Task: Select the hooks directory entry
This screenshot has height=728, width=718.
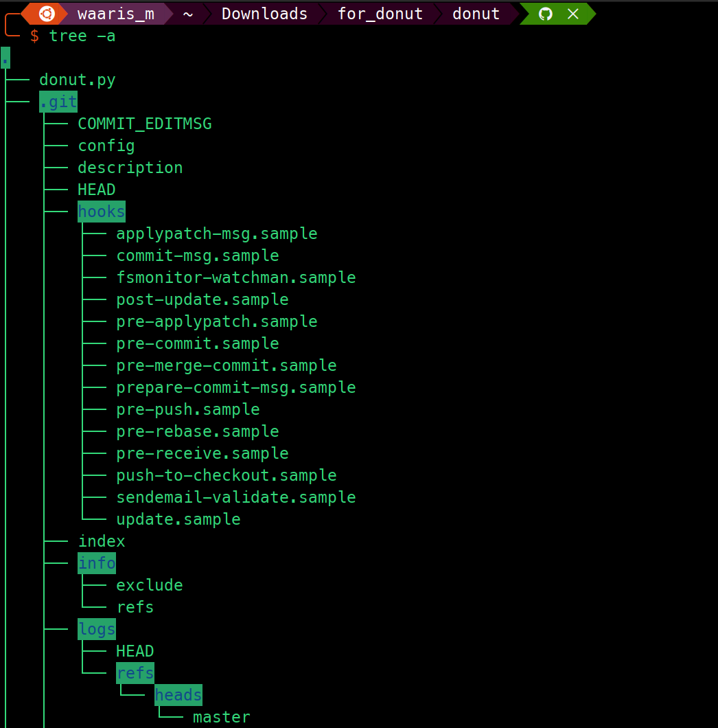Action: tap(102, 212)
